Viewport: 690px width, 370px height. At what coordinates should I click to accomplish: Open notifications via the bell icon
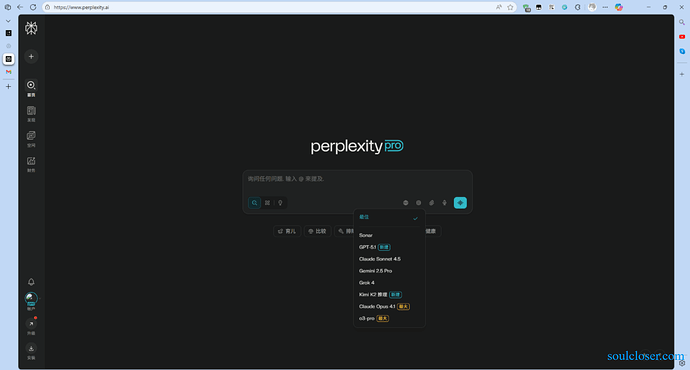click(31, 282)
